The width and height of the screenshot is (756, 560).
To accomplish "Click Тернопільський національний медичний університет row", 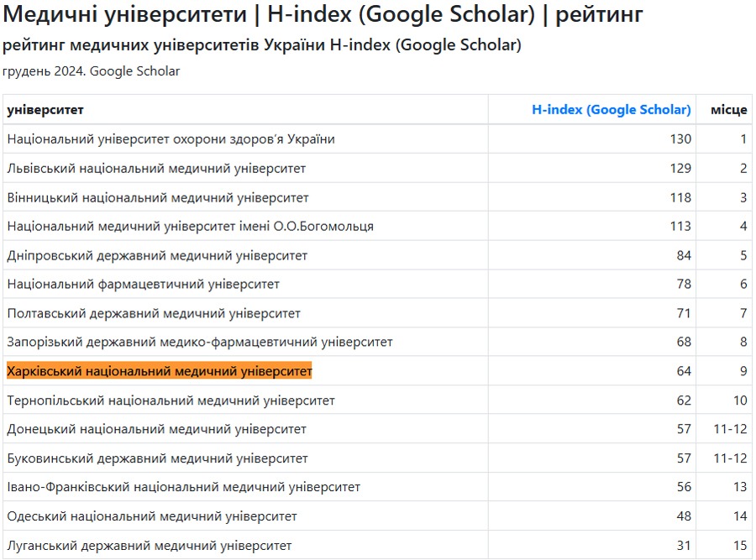I will pos(171,400).
